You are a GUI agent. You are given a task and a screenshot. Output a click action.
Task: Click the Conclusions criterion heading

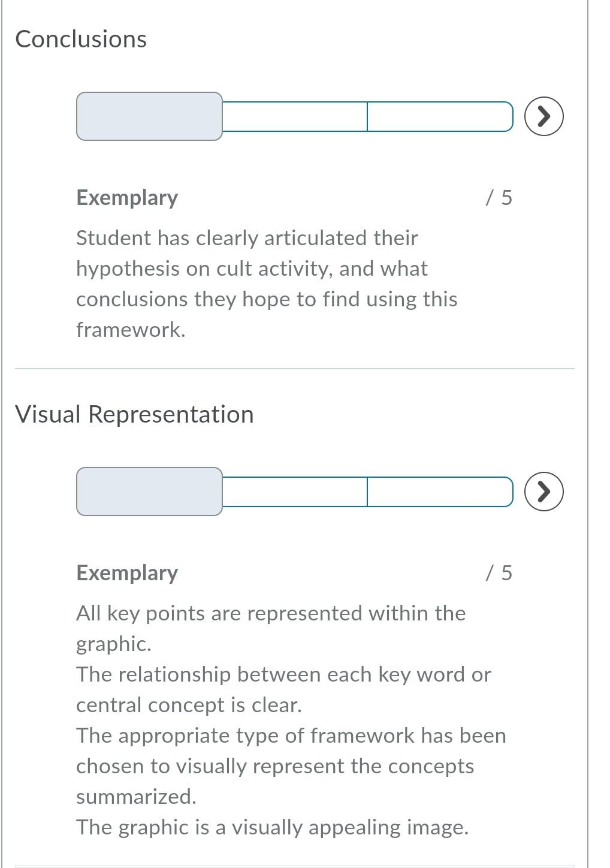pyautogui.click(x=82, y=38)
